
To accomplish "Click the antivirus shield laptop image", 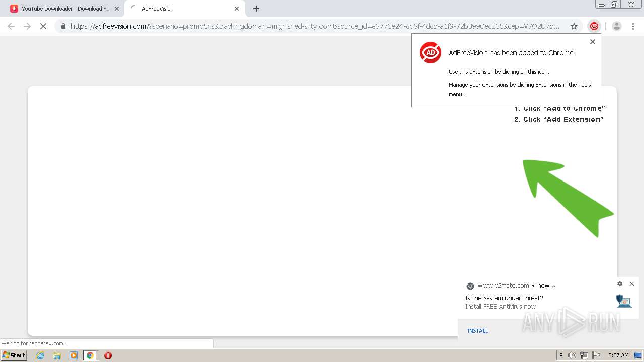I will point(623,301).
